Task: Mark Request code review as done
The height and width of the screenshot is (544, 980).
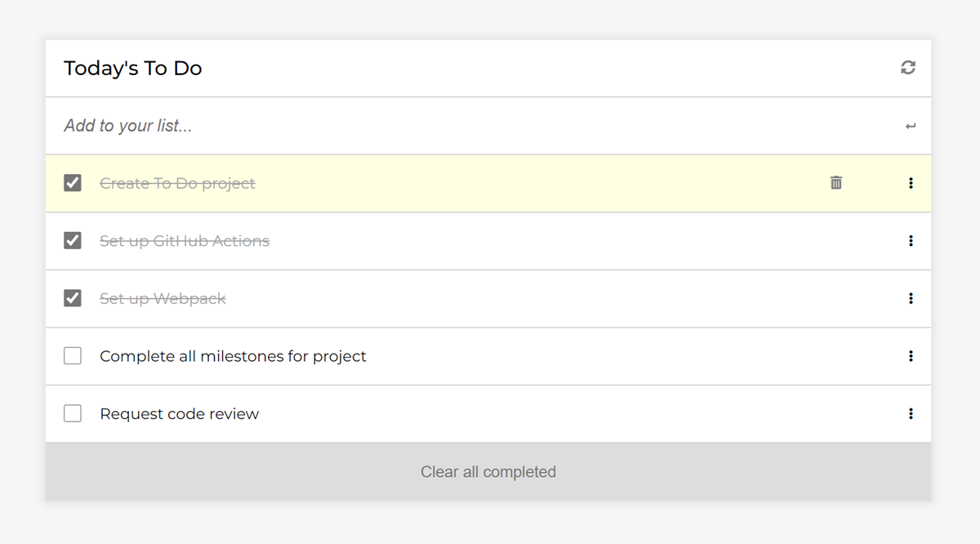Action: [73, 414]
